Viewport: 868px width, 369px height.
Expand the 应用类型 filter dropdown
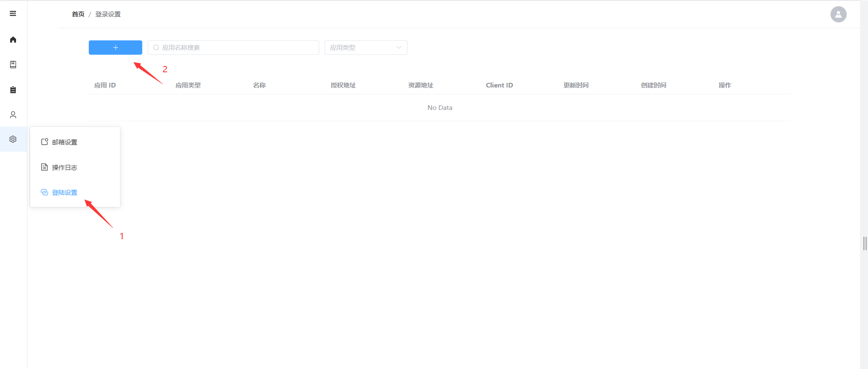[x=366, y=48]
